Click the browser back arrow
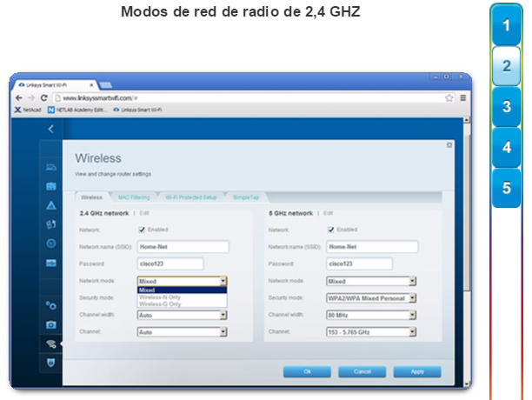The image size is (532, 400). 18,97
